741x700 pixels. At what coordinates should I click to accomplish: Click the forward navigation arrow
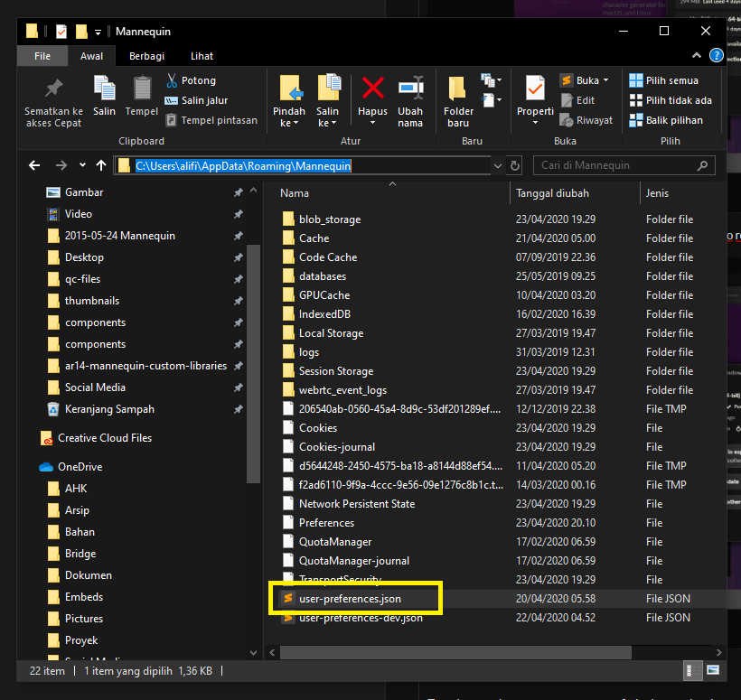click(61, 165)
